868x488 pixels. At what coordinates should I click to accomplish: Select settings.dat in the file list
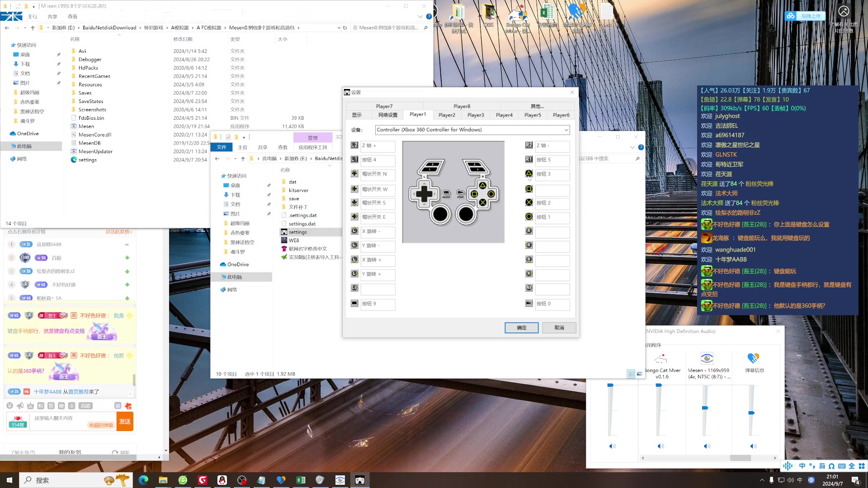click(x=302, y=224)
